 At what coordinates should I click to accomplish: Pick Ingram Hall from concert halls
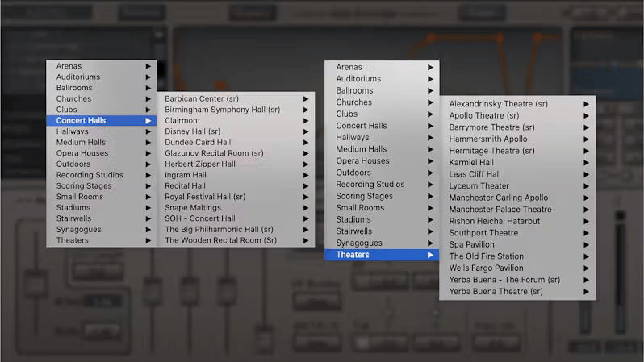pos(236,175)
